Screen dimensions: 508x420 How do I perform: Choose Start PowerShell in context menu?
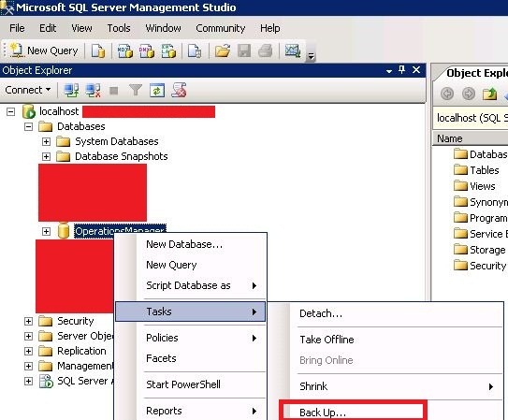coord(191,384)
